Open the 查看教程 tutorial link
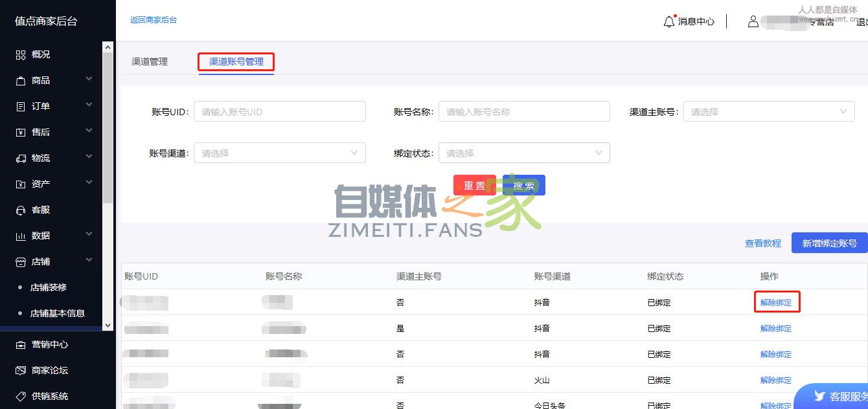Viewport: 868px width, 409px height. (x=763, y=243)
